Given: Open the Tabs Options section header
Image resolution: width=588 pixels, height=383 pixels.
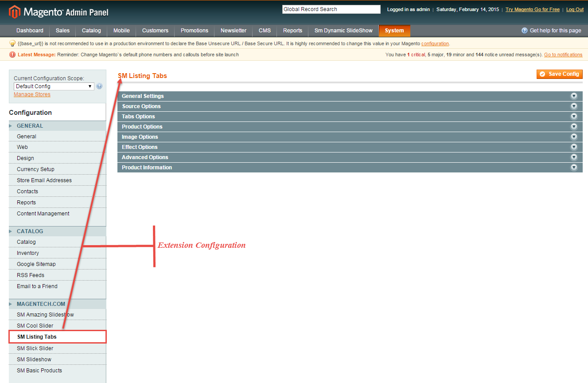Looking at the screenshot, I should pyautogui.click(x=350, y=117).
